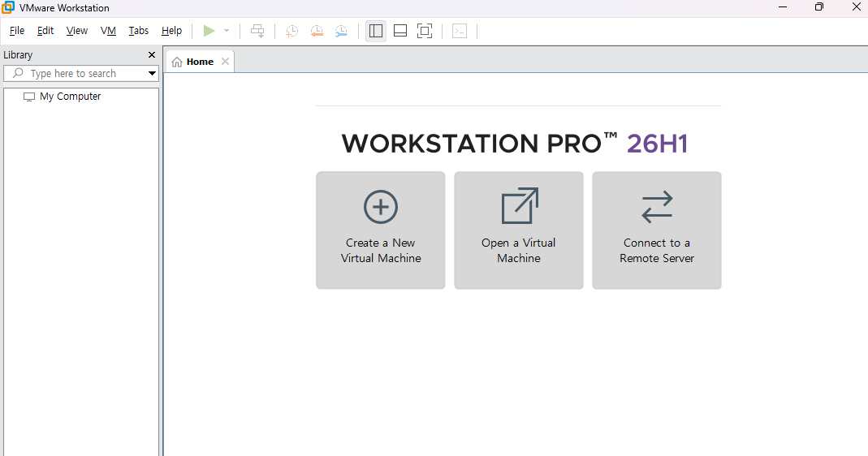The width and height of the screenshot is (868, 456).
Task: Click Create a New Virtual Machine tile
Action: [x=380, y=230]
